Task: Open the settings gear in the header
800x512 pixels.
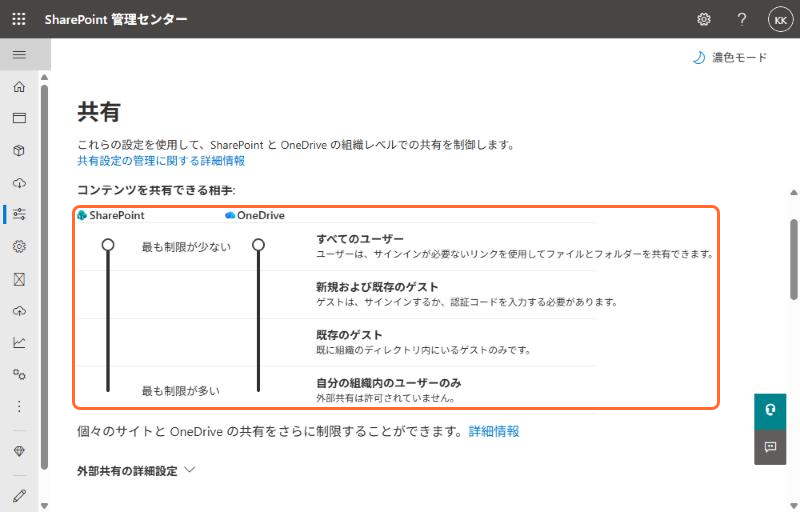Action: 704,19
